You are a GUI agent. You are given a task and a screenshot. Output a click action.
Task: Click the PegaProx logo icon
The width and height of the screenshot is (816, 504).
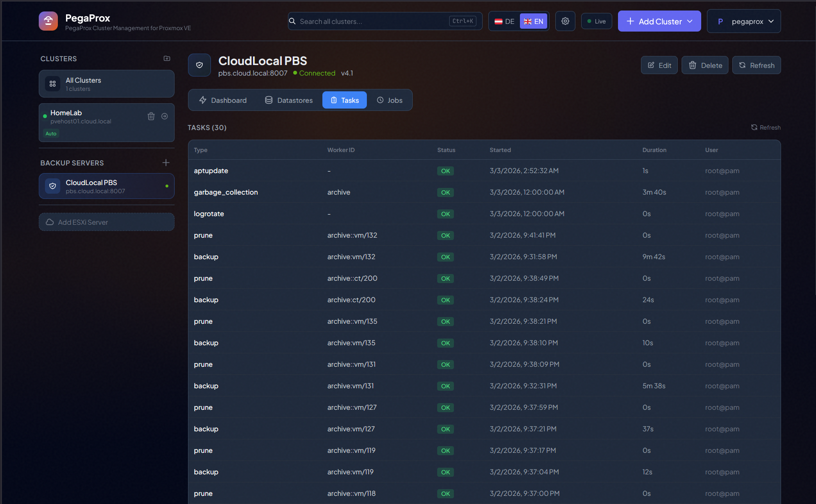48,21
